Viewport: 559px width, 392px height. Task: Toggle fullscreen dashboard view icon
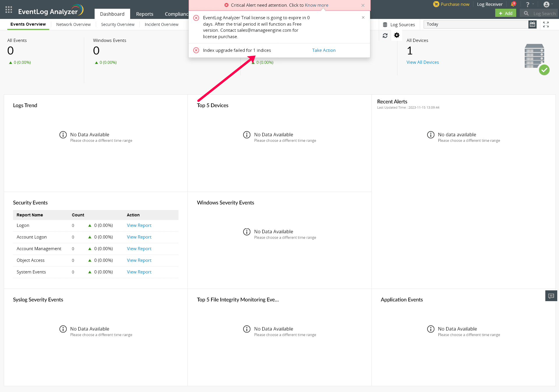pos(546,25)
